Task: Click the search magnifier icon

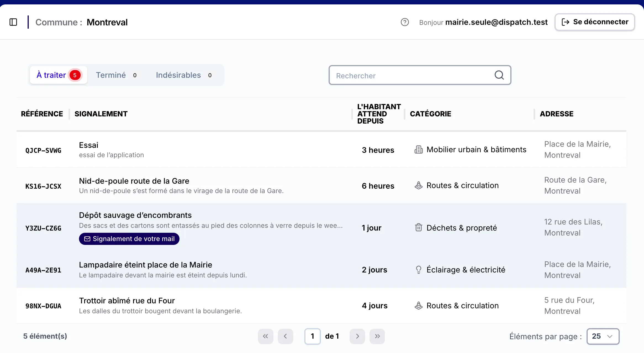Action: click(499, 75)
